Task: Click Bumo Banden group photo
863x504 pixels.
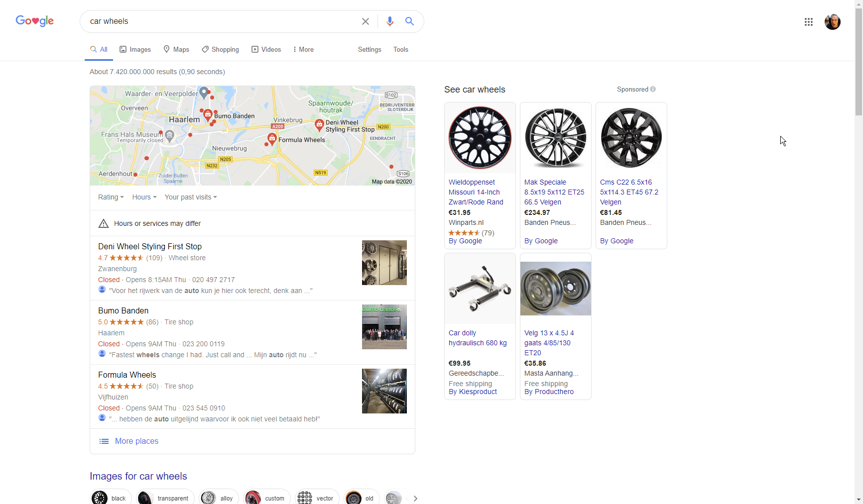Action: coord(384,327)
